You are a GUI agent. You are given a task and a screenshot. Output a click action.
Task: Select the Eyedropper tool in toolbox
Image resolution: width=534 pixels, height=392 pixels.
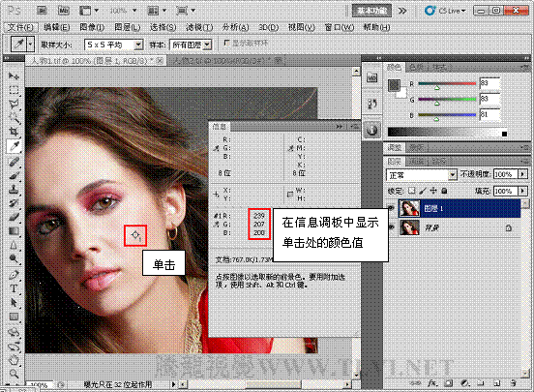14,146
